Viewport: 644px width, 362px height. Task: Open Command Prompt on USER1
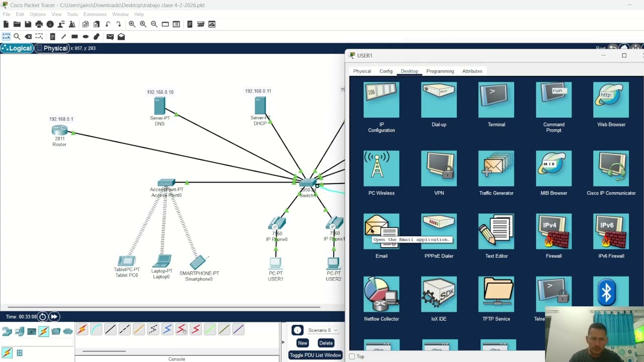click(x=553, y=101)
